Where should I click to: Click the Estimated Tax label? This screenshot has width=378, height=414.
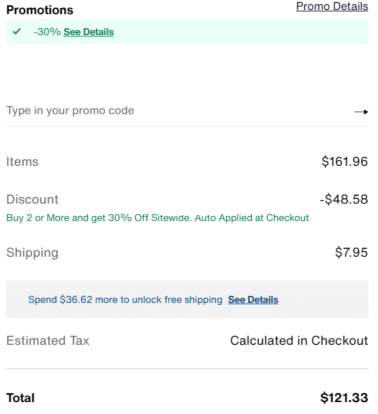point(48,341)
